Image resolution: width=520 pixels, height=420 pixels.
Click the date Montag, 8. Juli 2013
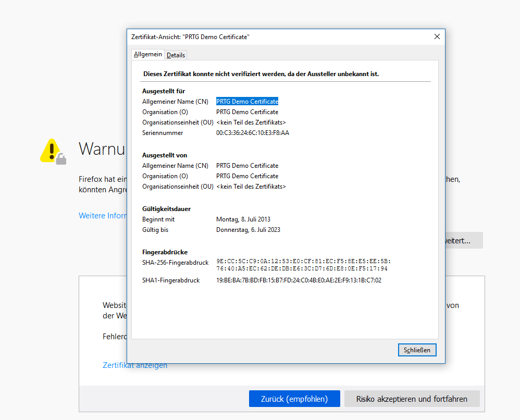click(x=243, y=219)
